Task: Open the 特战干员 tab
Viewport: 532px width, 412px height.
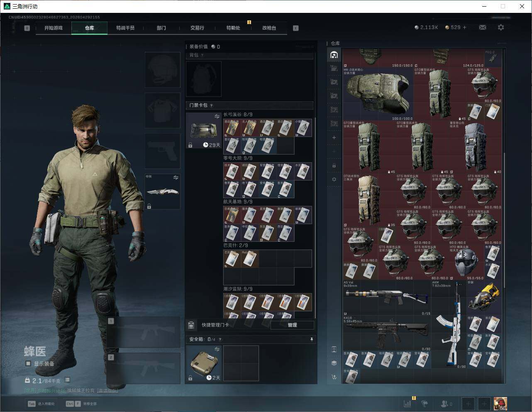Action: point(125,28)
